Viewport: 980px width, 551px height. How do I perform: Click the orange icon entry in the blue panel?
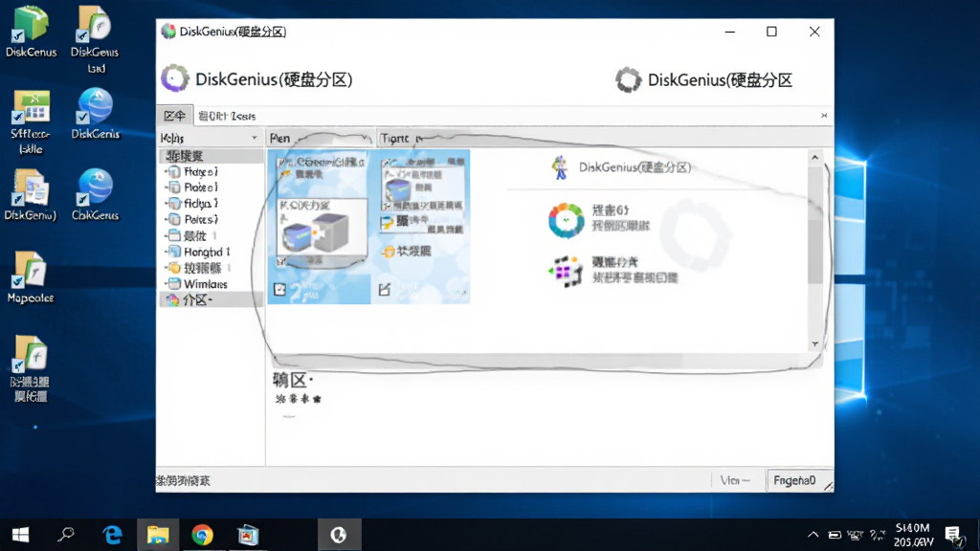[406, 252]
